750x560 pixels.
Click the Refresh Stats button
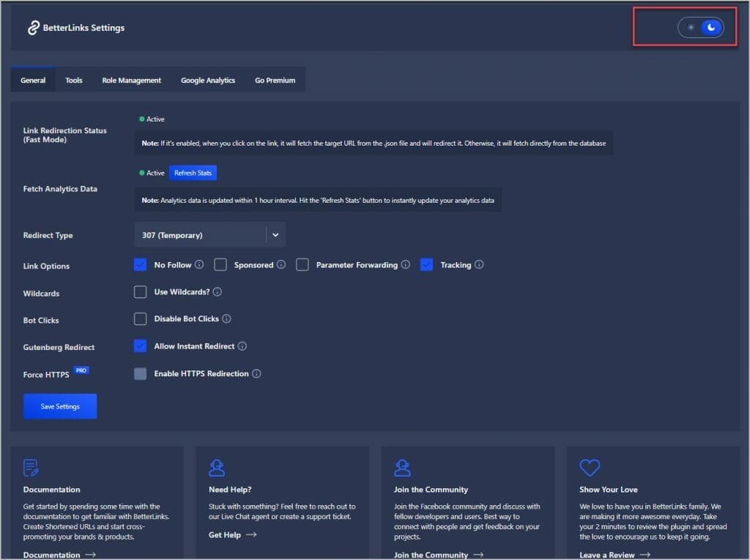pyautogui.click(x=193, y=173)
